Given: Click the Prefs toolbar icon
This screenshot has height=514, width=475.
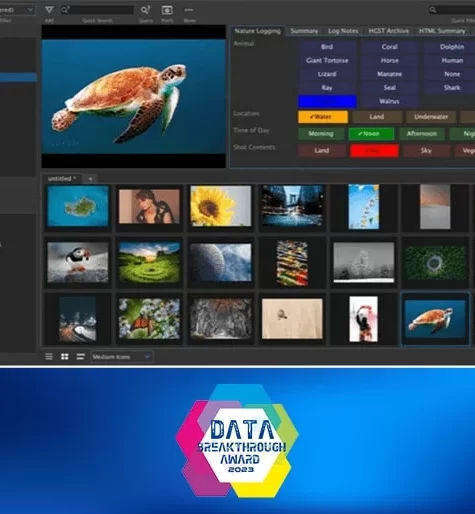Looking at the screenshot, I should (x=167, y=10).
